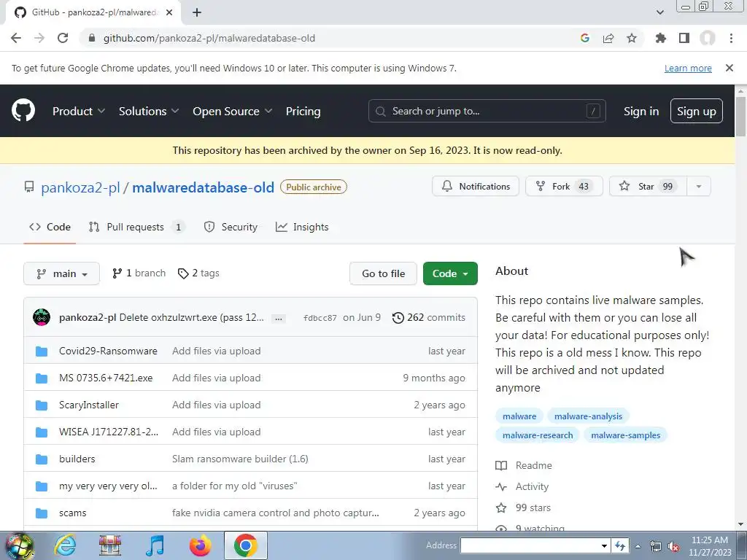Open the tab search chevron in Chrome

tap(659, 12)
